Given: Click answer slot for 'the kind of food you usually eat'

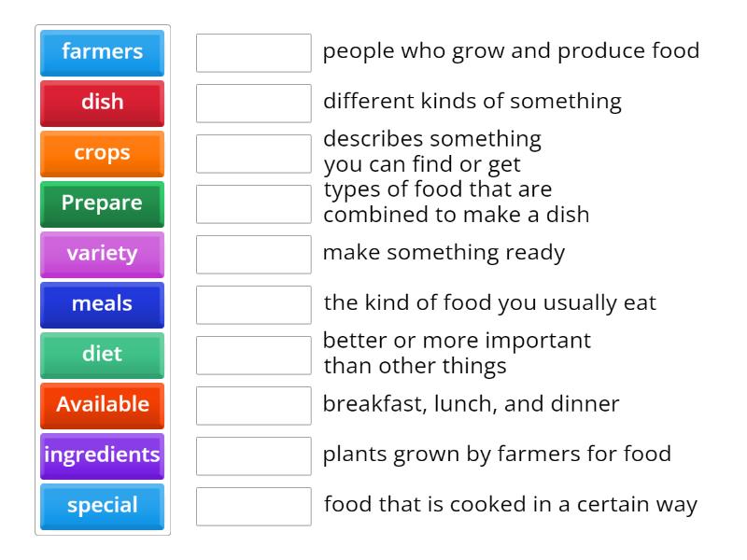Looking at the screenshot, I should point(253,304).
